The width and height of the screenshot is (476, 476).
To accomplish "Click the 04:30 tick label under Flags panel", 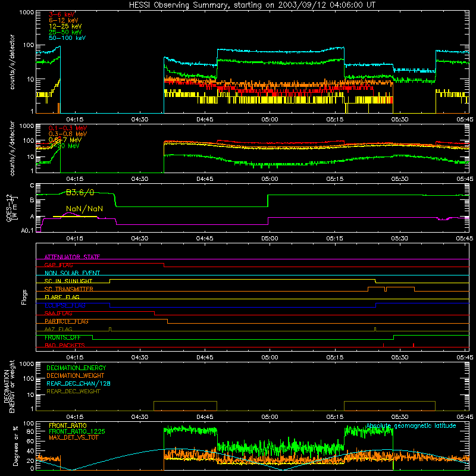I will (140, 358).
